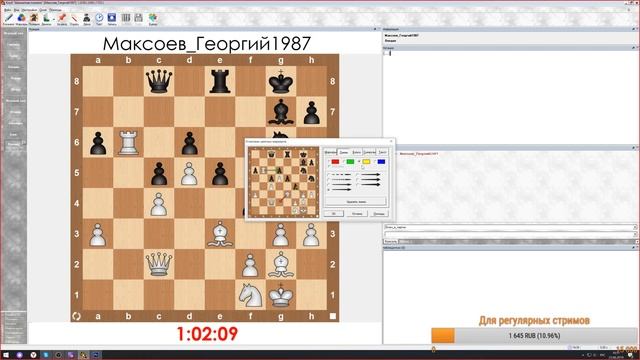Click the OK button in the dialog
The height and width of the screenshot is (360, 640).
334,213
